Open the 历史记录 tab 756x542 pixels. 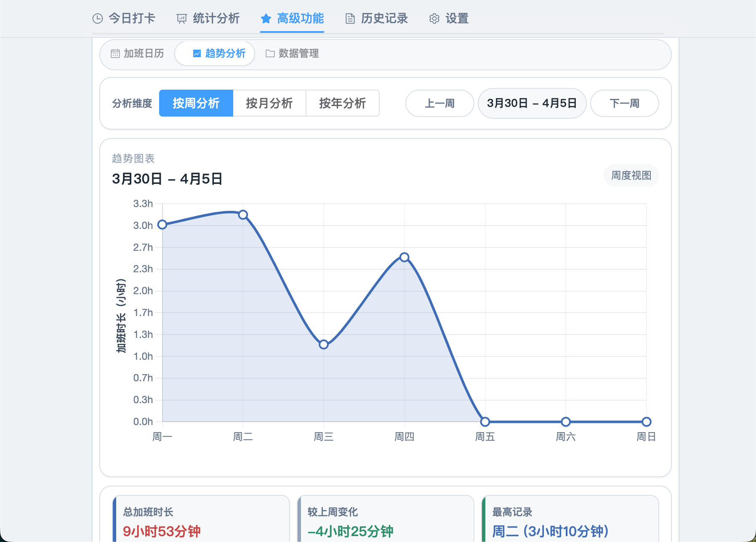[x=384, y=19]
